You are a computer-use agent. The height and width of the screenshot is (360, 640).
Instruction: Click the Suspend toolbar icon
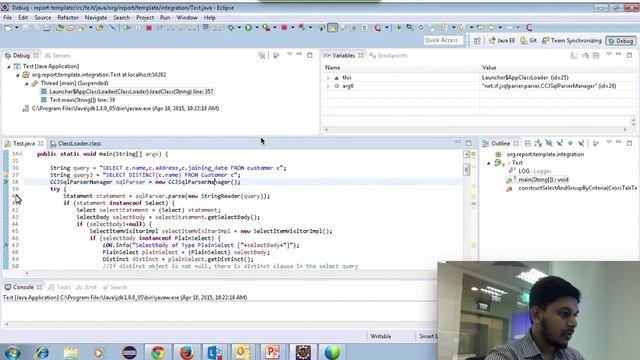[138, 28]
